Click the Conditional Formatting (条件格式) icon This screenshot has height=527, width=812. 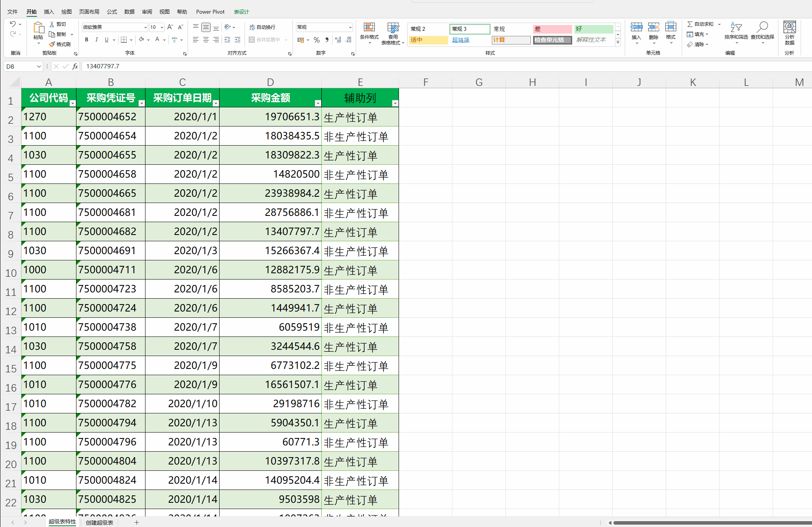click(369, 27)
